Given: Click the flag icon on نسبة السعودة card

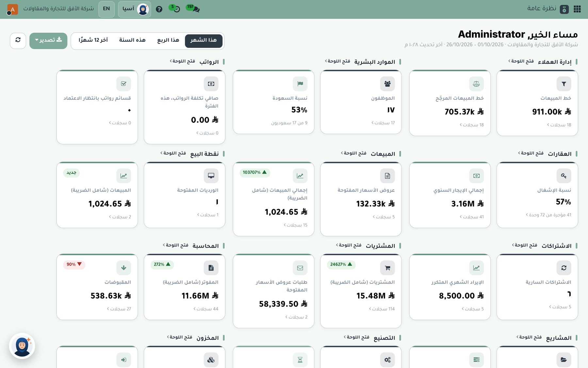Looking at the screenshot, I should (x=300, y=84).
